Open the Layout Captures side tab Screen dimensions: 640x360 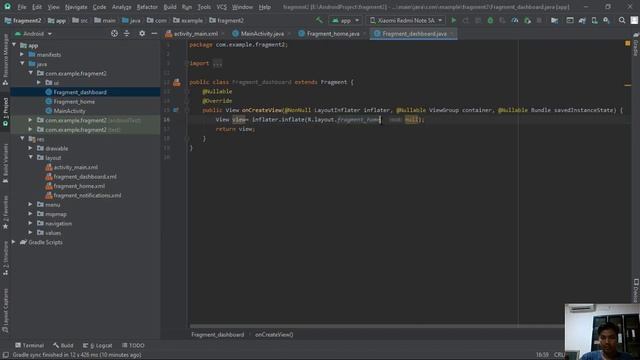[5, 310]
